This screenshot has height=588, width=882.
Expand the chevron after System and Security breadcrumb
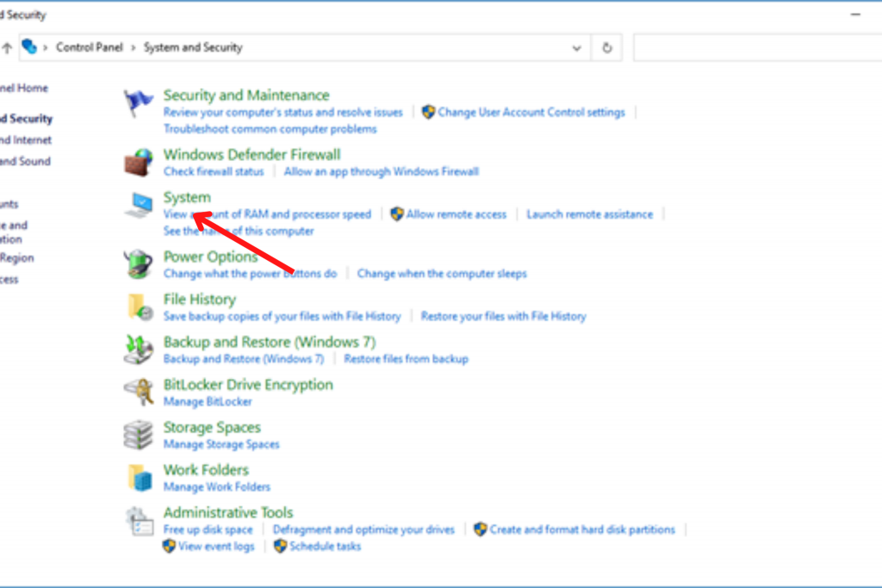pyautogui.click(x=252, y=47)
